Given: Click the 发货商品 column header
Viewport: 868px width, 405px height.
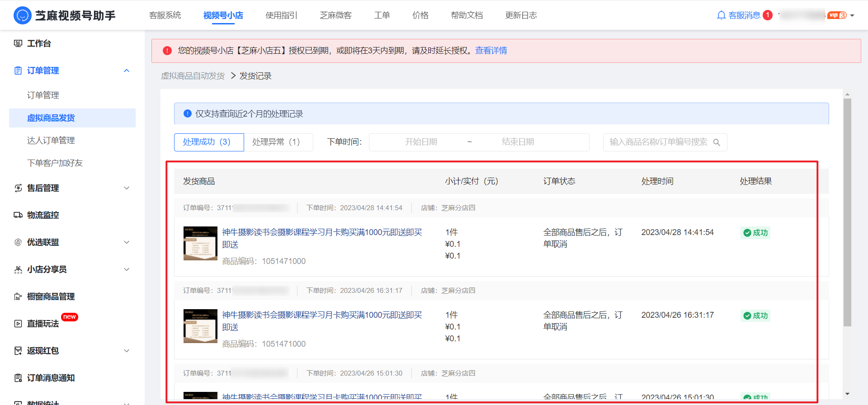Looking at the screenshot, I should (199, 181).
